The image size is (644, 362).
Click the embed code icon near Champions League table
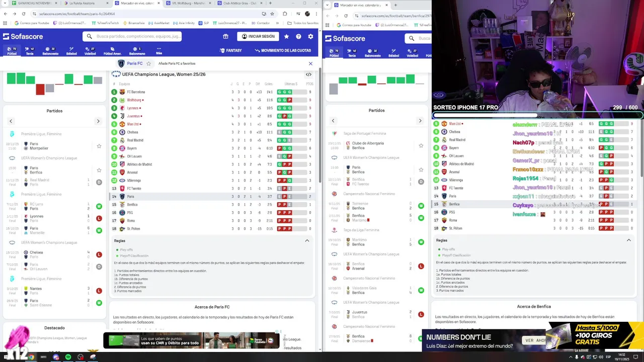coord(308,74)
